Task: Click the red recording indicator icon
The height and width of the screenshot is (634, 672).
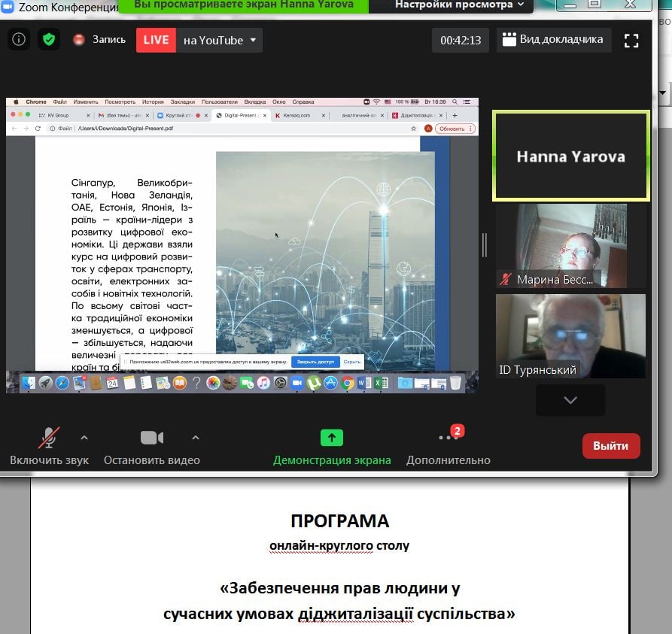Action: 79,40
